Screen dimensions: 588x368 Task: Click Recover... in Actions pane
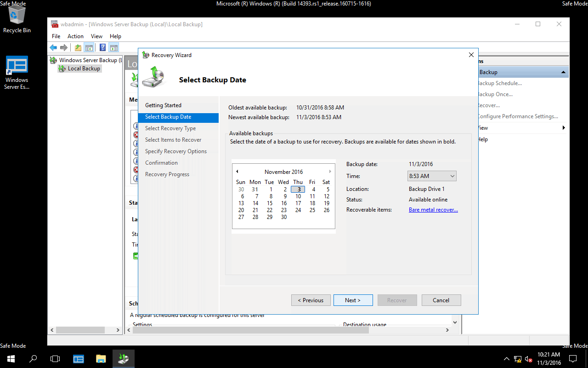pyautogui.click(x=489, y=105)
